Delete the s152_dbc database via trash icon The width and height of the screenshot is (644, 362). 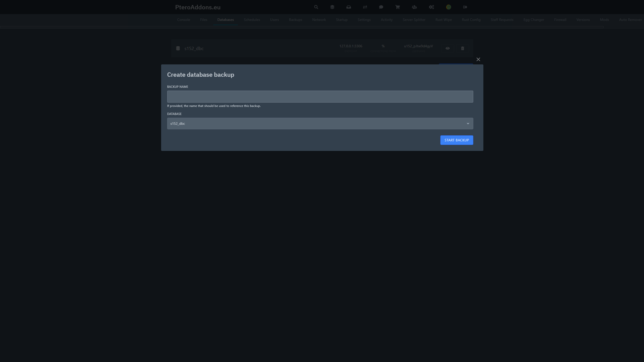pyautogui.click(x=462, y=48)
